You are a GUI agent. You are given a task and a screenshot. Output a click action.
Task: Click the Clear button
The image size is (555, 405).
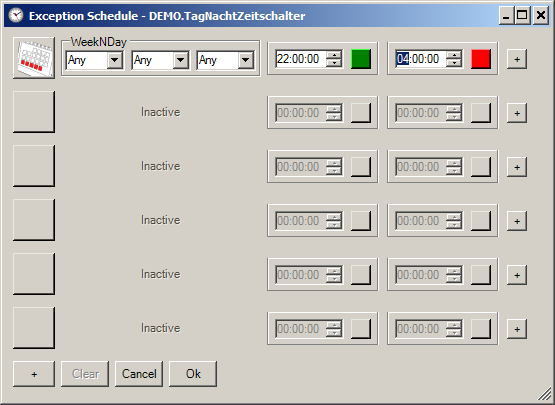pyautogui.click(x=85, y=374)
